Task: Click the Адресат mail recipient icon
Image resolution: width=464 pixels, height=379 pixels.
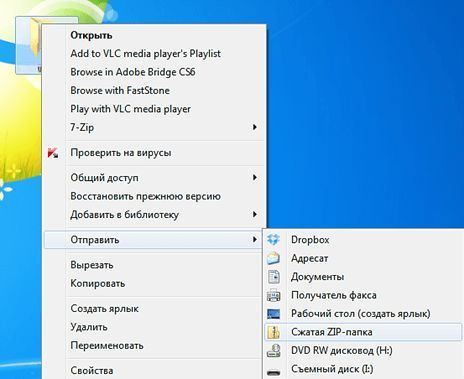Action: pyautogui.click(x=274, y=258)
